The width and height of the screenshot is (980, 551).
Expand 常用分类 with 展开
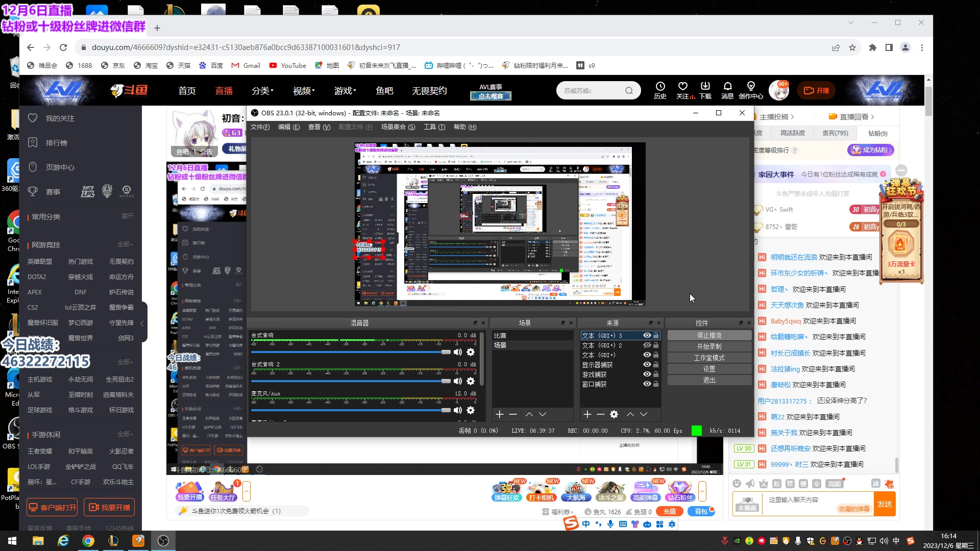128,216
